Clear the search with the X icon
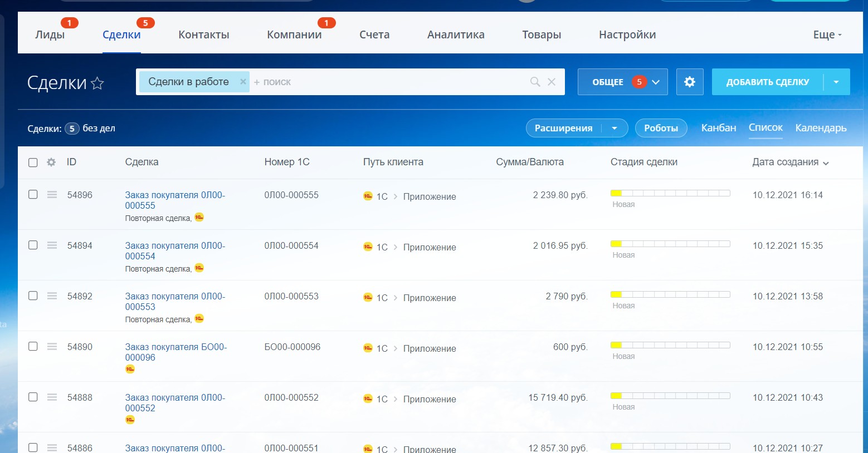The height and width of the screenshot is (453, 868). coord(552,82)
